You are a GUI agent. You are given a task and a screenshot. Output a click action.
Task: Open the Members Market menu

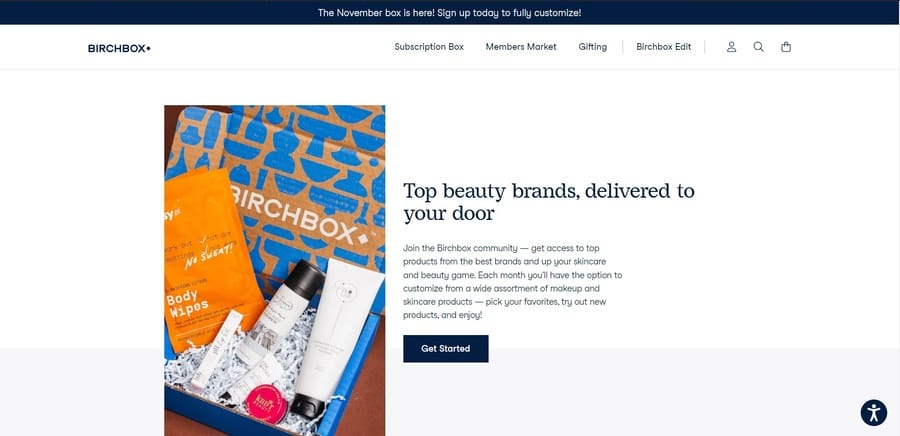pos(521,47)
